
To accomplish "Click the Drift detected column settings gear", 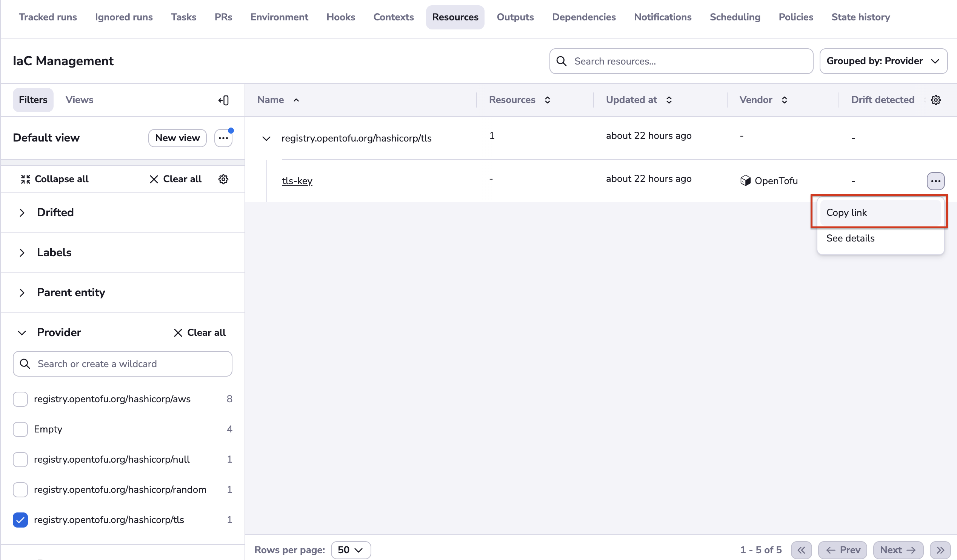I will point(936,100).
